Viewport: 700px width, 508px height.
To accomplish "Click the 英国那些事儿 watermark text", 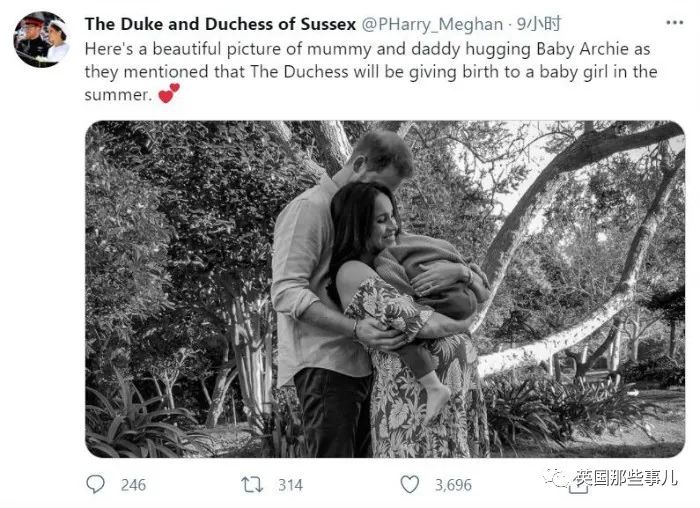I will point(626,478).
